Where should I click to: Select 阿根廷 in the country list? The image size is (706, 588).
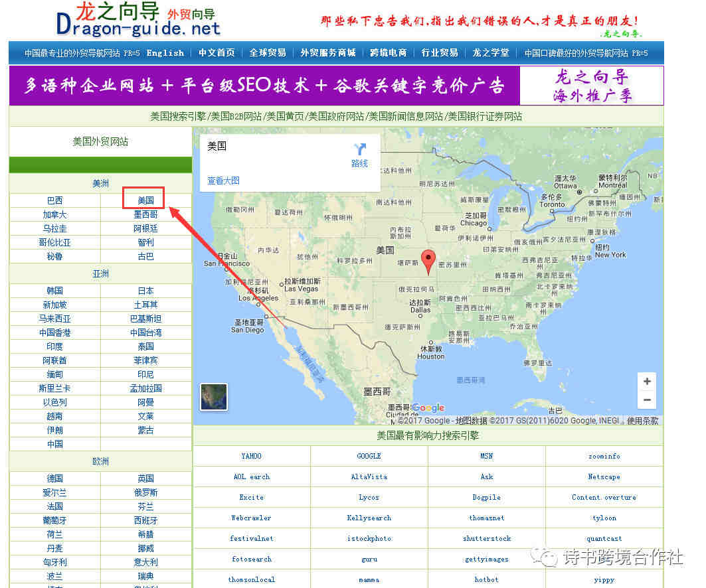tap(145, 228)
